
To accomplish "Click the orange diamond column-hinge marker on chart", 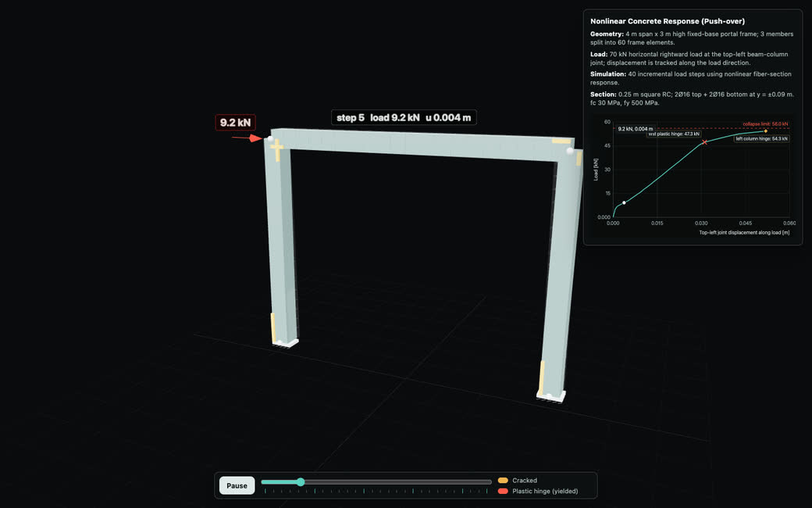I will click(765, 131).
